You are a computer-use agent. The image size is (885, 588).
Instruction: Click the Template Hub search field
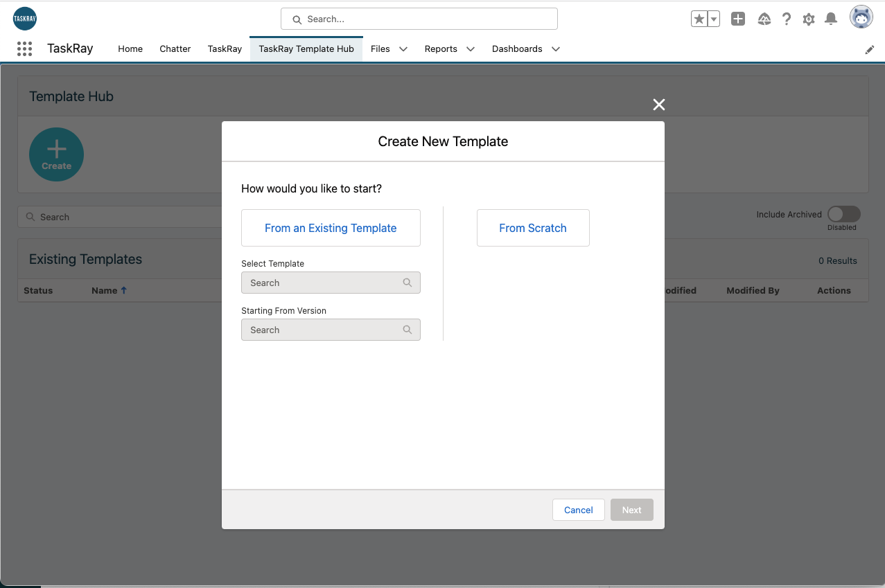pos(119,217)
